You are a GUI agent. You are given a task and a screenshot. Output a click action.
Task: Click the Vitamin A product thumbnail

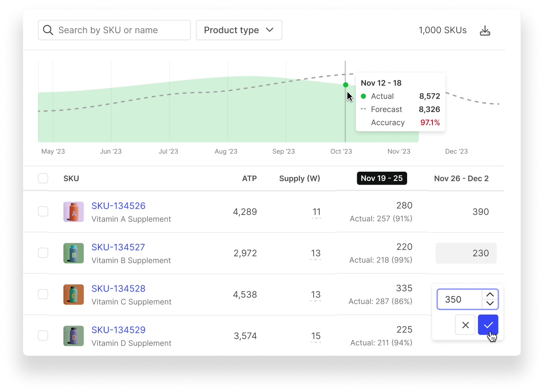click(74, 212)
